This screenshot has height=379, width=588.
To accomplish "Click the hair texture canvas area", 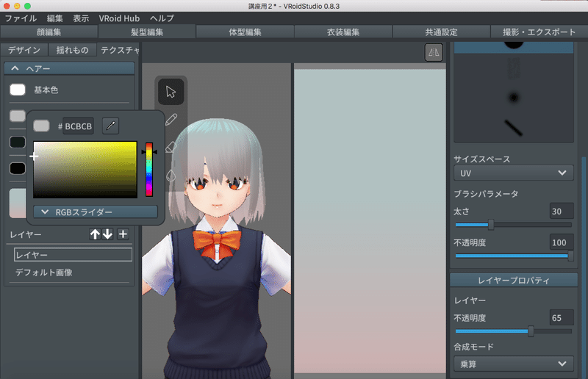I will click(x=370, y=221).
